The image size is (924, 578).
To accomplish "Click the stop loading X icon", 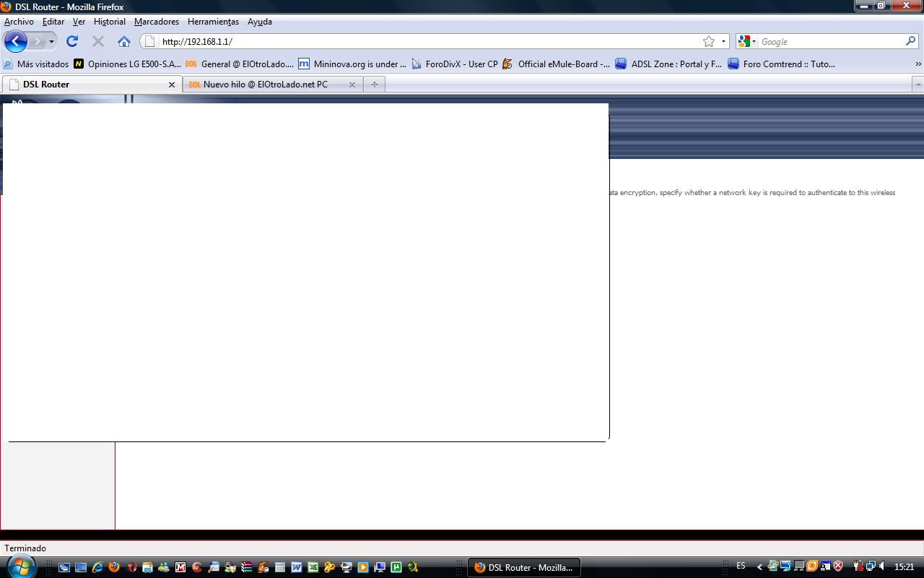I will (98, 41).
